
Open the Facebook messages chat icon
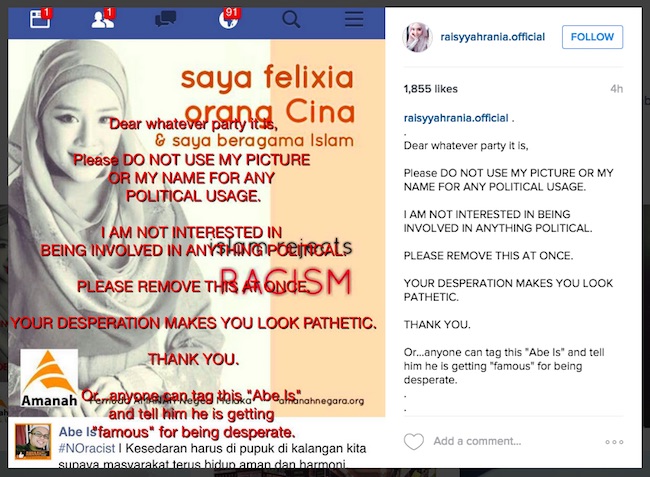pos(165,19)
